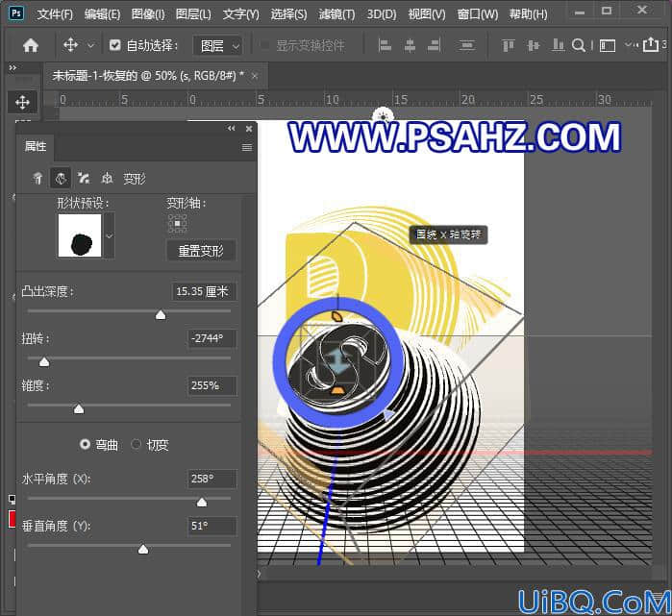
Task: Select the Move tool icon in the options bar
Action: (71, 44)
